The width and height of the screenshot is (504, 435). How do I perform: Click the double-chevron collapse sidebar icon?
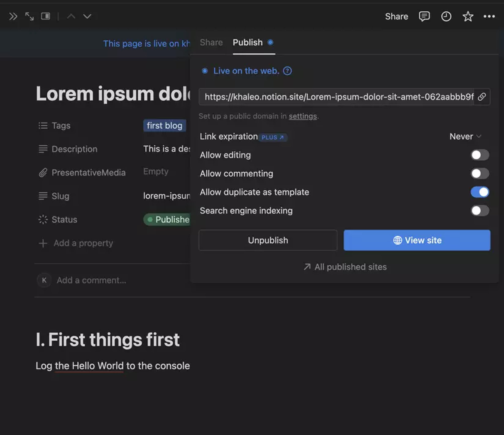(x=13, y=17)
